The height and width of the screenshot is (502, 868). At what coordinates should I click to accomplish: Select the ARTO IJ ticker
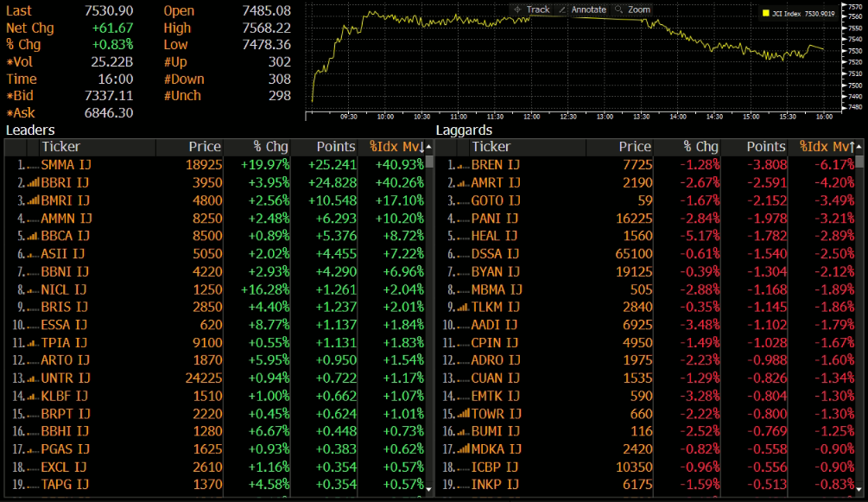coord(66,360)
